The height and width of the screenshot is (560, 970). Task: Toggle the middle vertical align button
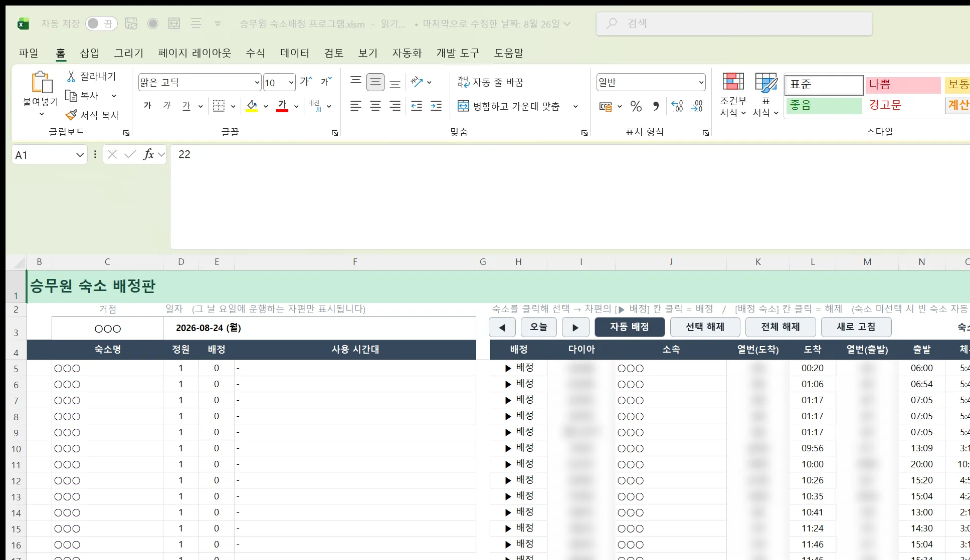[x=375, y=82]
